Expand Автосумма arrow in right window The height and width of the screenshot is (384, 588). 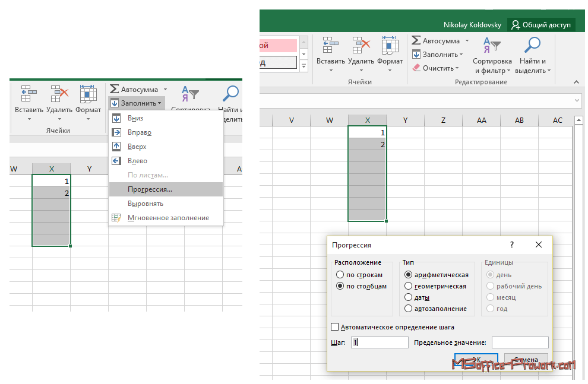[467, 40]
